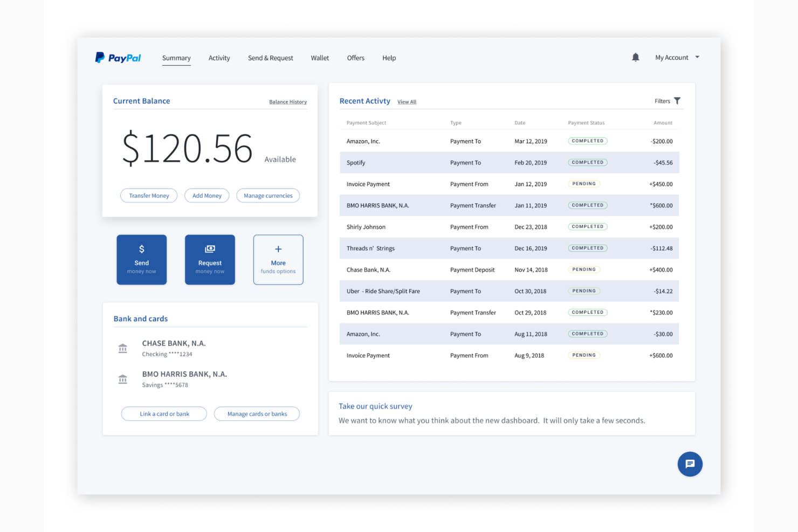Click the dollar sign Send icon

142,249
